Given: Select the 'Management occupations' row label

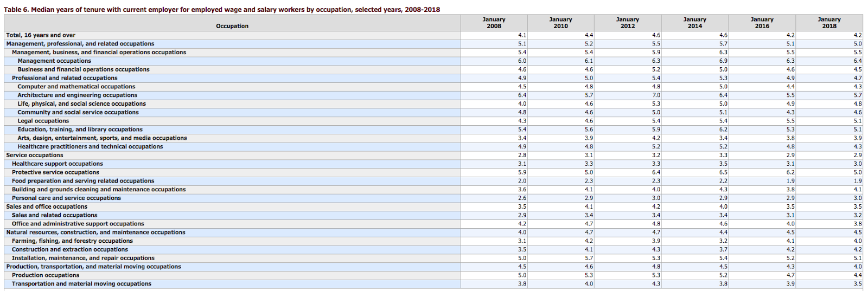Looking at the screenshot, I should [x=54, y=61].
